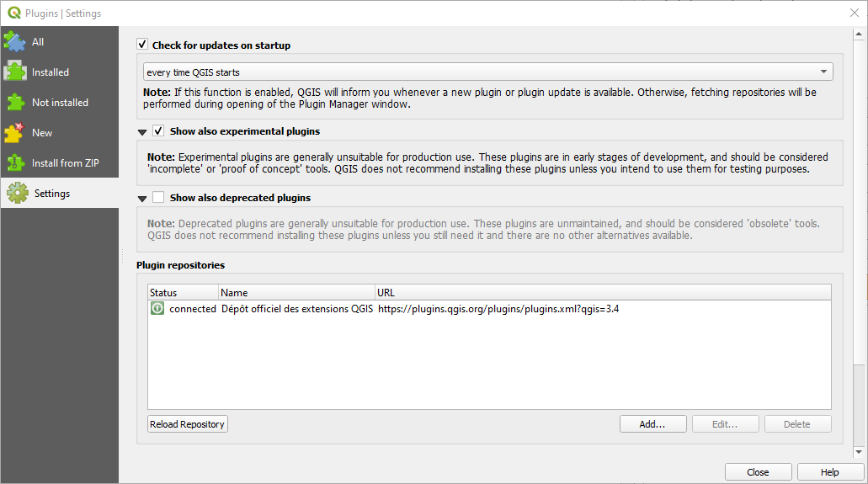Click the Reload Repository button
Image resolution: width=868 pixels, height=484 pixels.
tap(188, 423)
